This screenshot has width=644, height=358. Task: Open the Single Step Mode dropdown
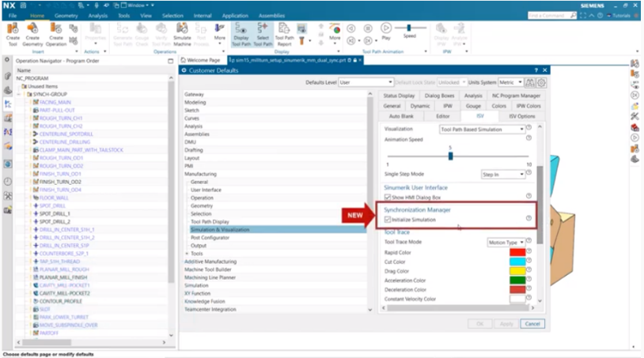tap(503, 175)
